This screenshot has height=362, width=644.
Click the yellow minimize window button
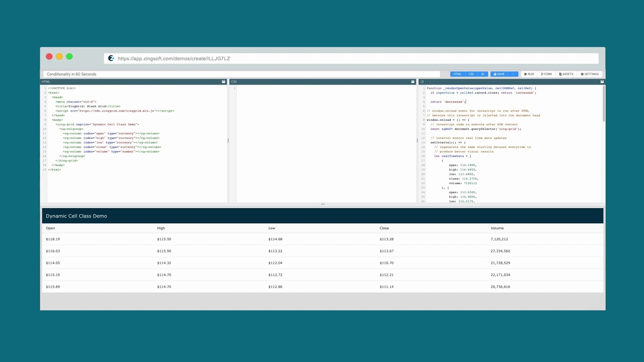(x=59, y=56)
